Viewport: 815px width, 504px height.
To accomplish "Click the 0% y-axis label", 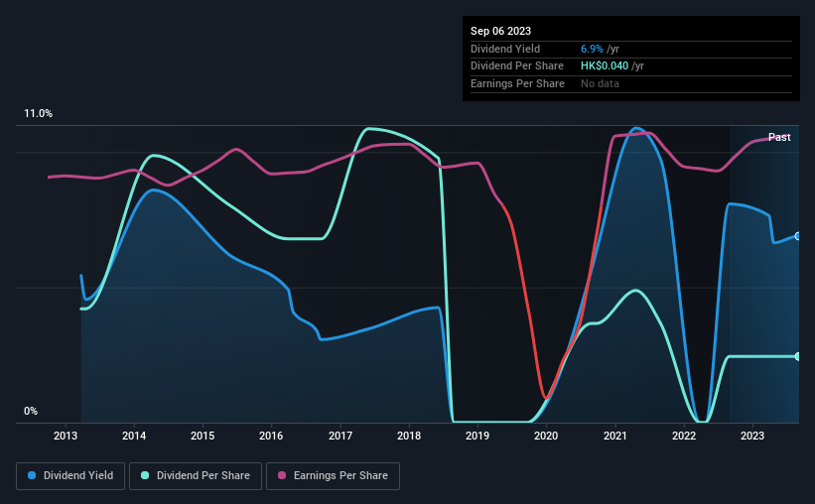I will 31,411.
